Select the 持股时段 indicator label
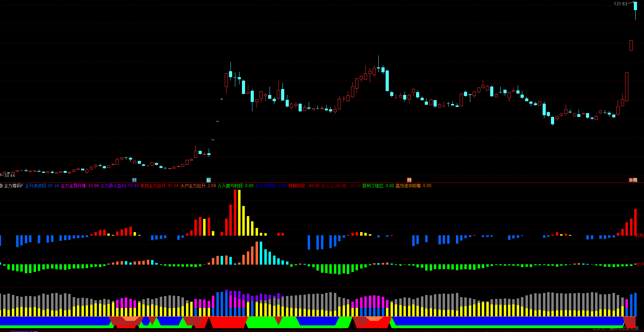Image resolution: width=644 pixels, height=332 pixels. pyautogui.click(x=304, y=186)
